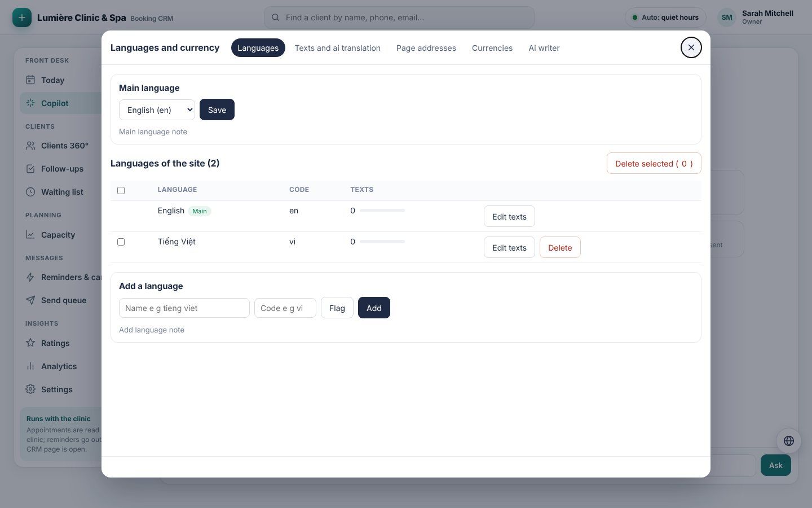Click the Ask button
This screenshot has height=508, width=812.
pos(776,465)
